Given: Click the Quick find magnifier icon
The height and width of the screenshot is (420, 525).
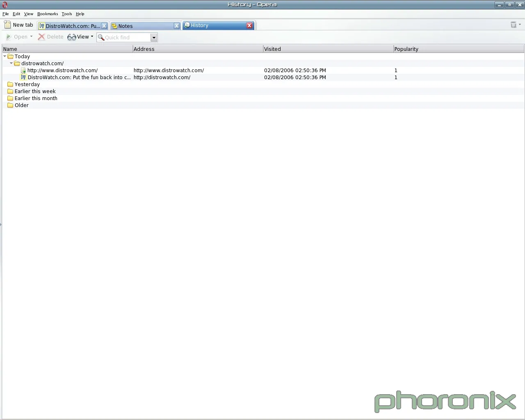Looking at the screenshot, I should (x=101, y=37).
